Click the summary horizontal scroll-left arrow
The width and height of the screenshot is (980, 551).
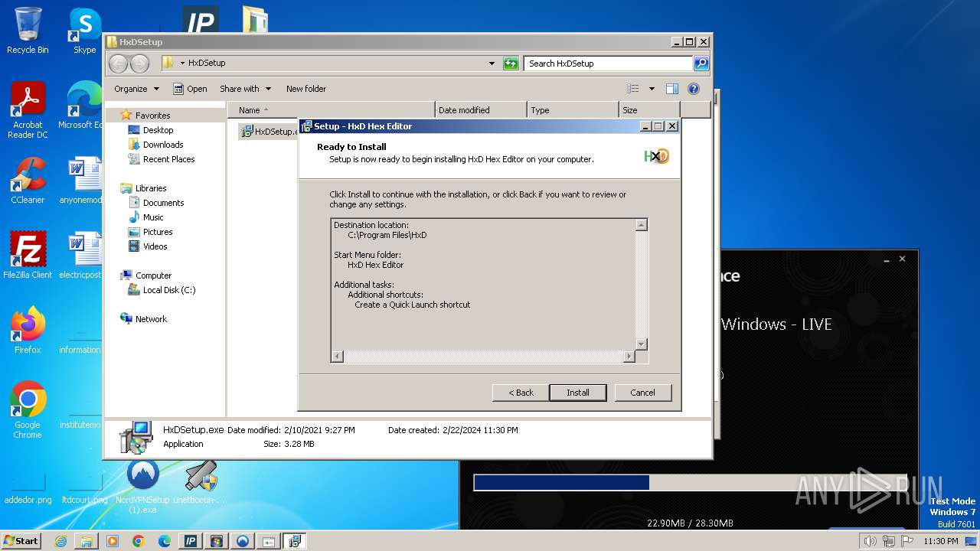(x=338, y=357)
